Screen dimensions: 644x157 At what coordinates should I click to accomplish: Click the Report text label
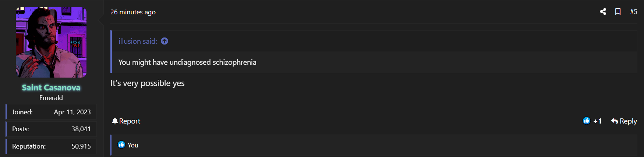tap(130, 121)
